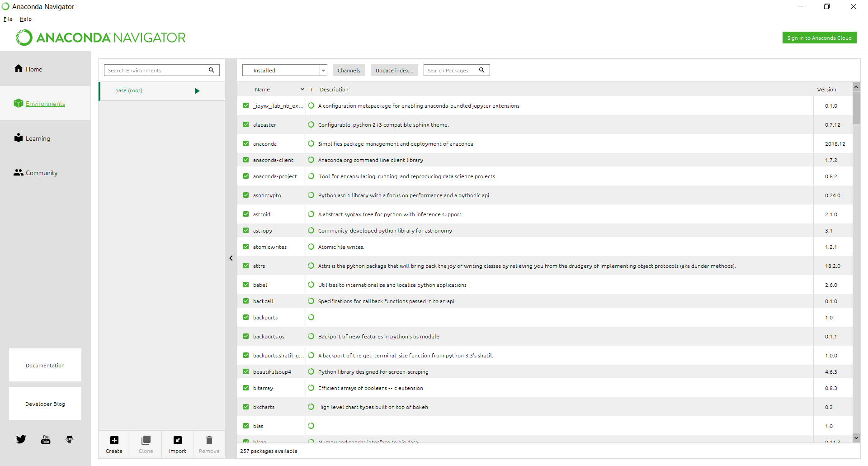This screenshot has height=466, width=868.
Task: Click the Update index... button
Action: tap(394, 70)
